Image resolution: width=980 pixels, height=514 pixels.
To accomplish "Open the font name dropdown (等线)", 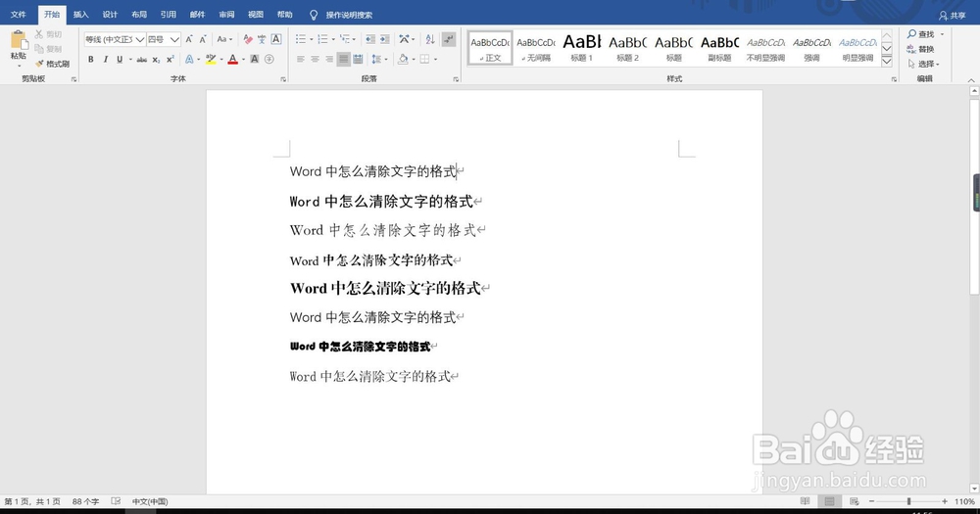I will (140, 39).
